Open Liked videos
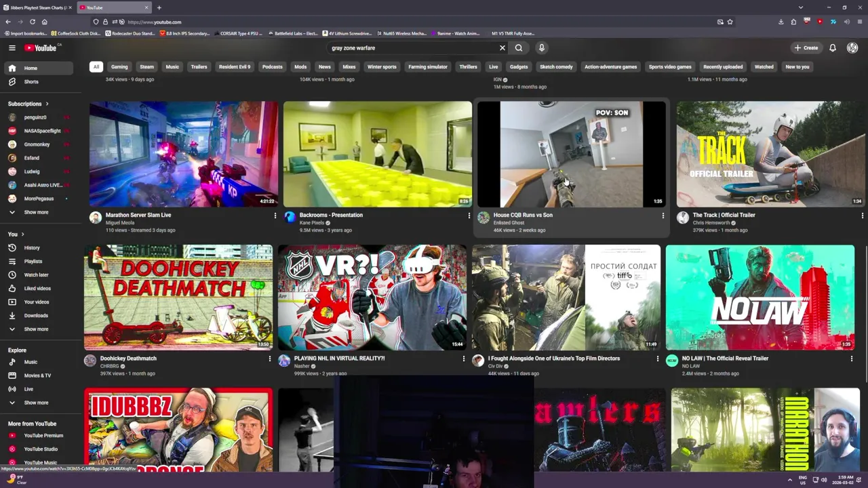Image resolution: width=868 pixels, height=488 pixels. click(37, 289)
